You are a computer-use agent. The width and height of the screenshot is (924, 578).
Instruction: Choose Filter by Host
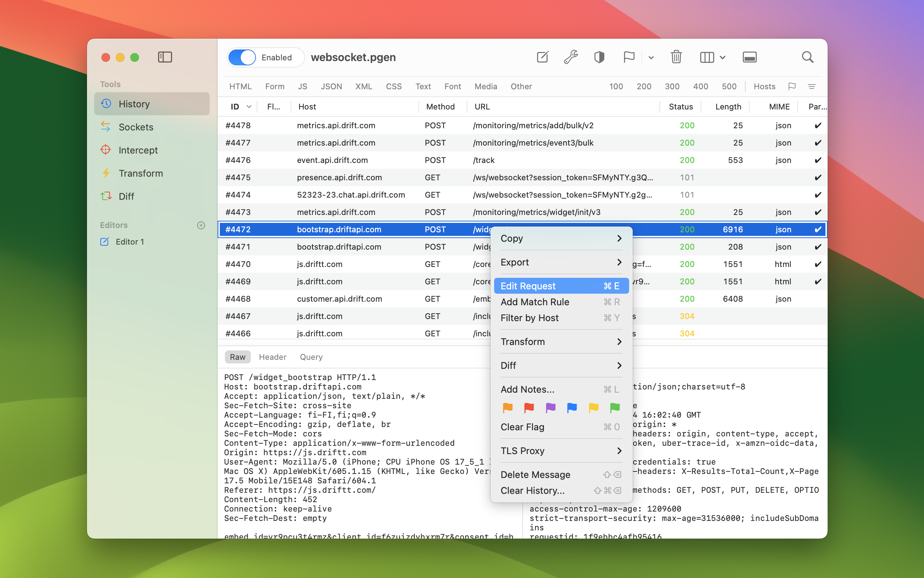pyautogui.click(x=561, y=318)
